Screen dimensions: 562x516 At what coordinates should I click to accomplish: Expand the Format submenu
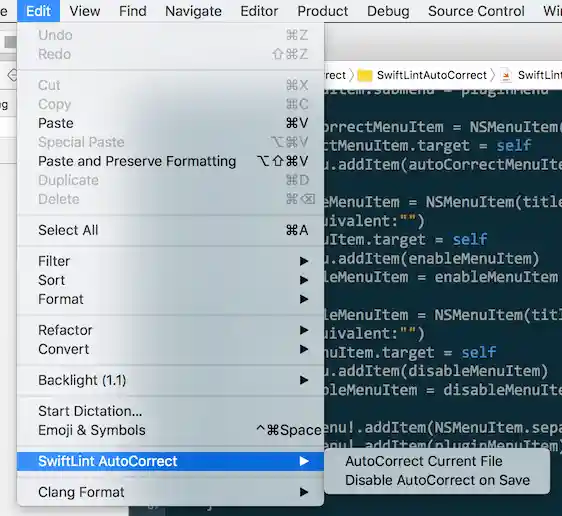coord(170,299)
